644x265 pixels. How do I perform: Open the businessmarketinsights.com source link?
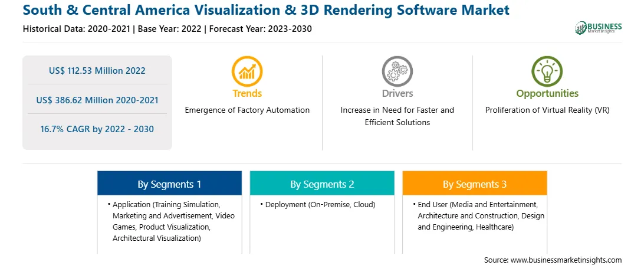[566, 260]
